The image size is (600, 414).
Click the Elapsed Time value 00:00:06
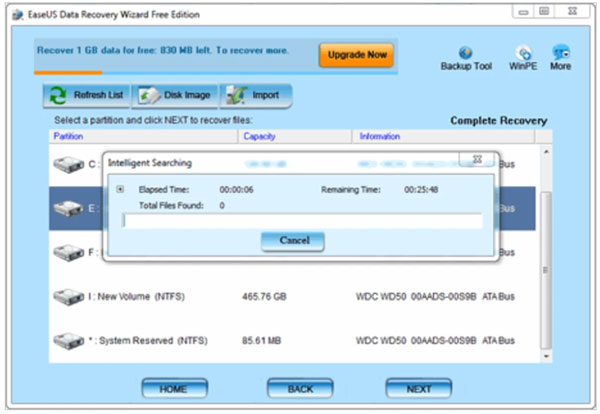(x=236, y=190)
